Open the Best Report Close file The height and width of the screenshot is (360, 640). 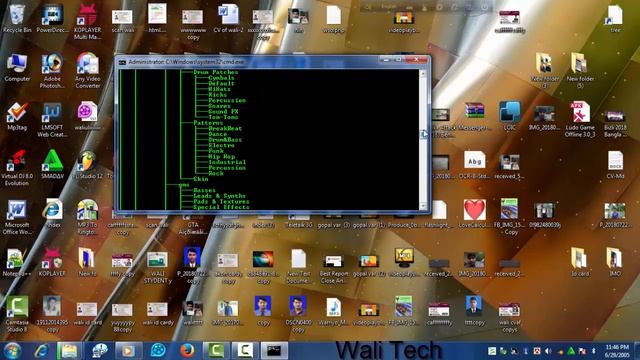tap(334, 265)
